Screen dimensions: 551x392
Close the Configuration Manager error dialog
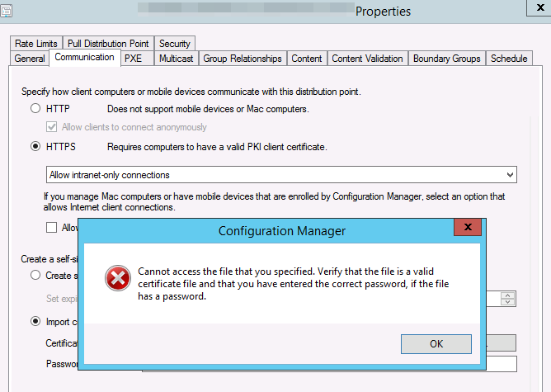click(468, 229)
